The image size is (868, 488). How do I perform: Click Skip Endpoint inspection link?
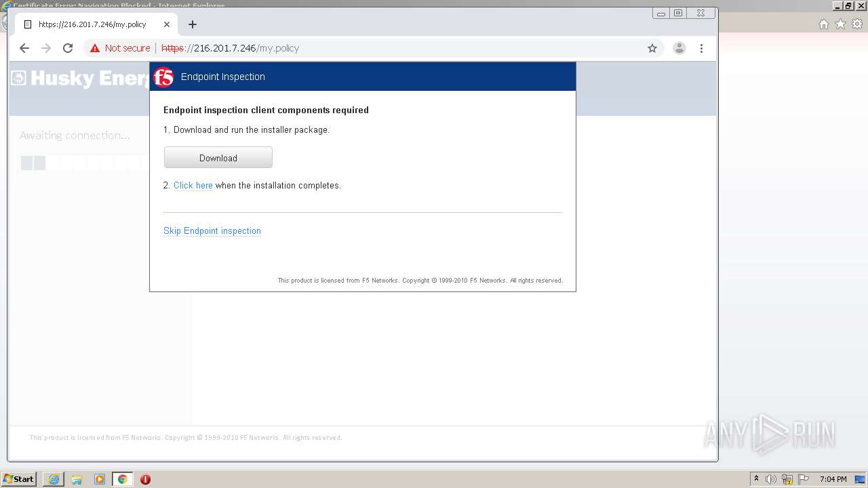(x=212, y=231)
